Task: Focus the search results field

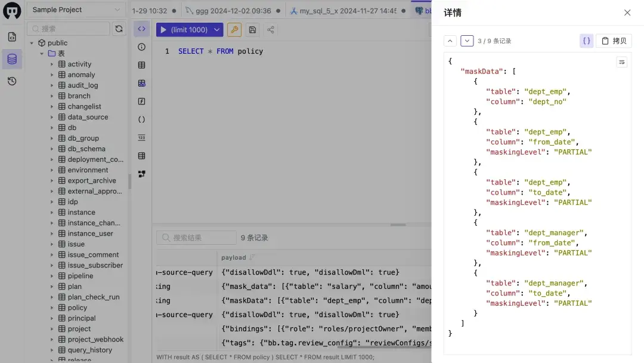Action: point(196,238)
